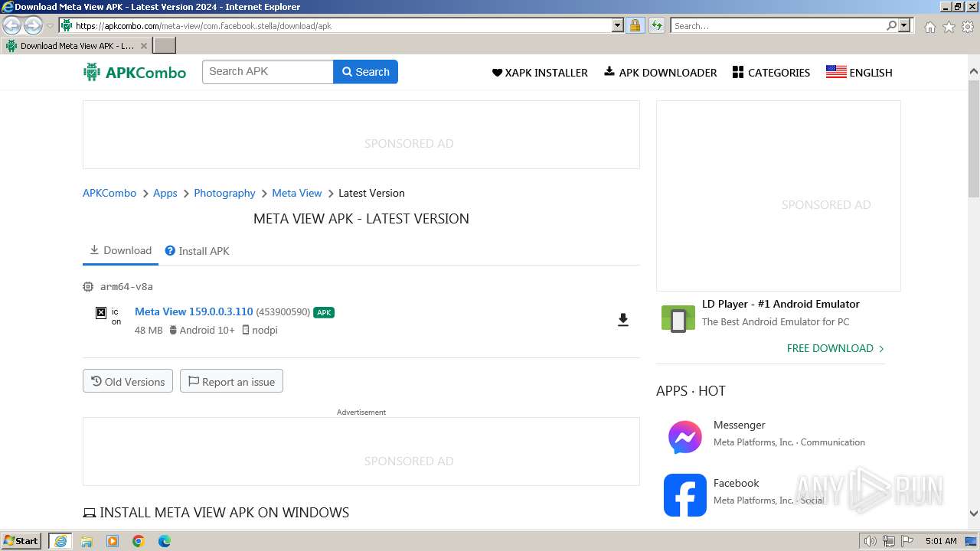The image size is (980, 551).
Task: Click the blue Search button
Action: click(x=365, y=72)
